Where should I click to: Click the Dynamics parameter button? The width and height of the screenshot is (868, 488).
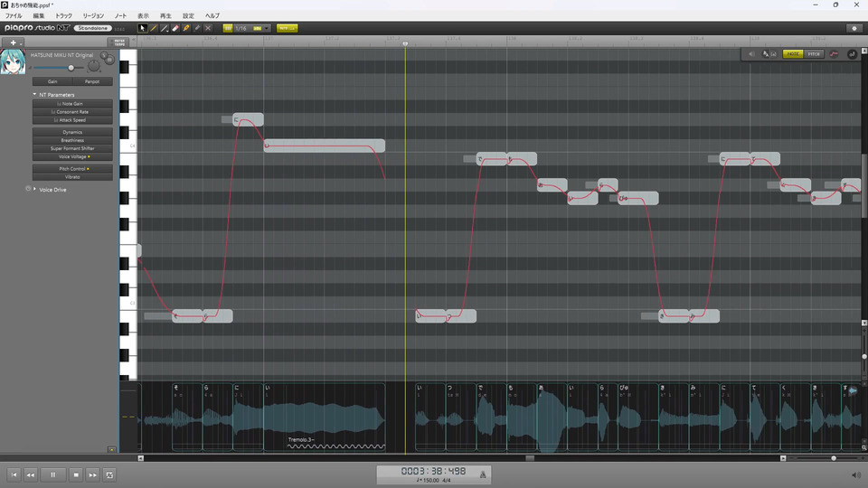(72, 132)
